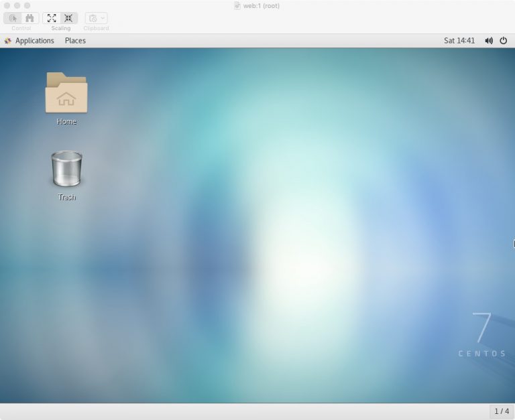
Task: Zoom the web:1 (root) window
Action: pyautogui.click(x=27, y=5)
